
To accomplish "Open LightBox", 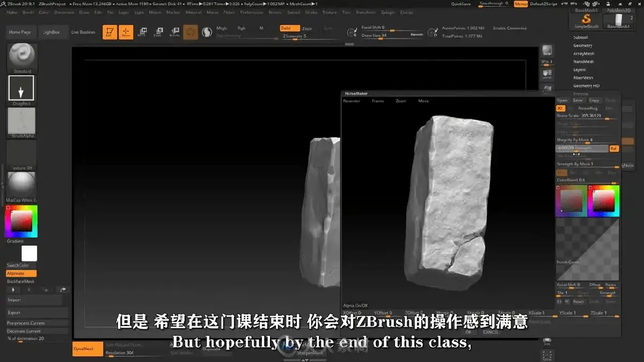I will 52,32.
